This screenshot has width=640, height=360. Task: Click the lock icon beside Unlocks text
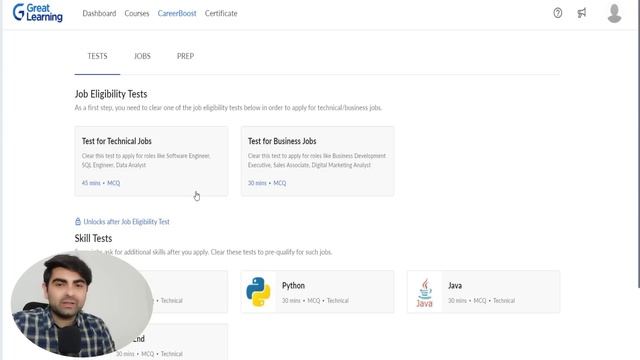pyautogui.click(x=78, y=222)
